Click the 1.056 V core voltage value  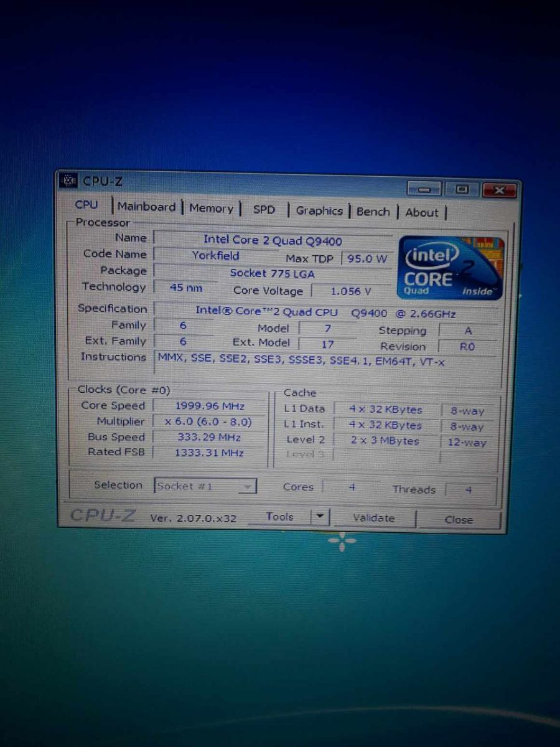(352, 291)
